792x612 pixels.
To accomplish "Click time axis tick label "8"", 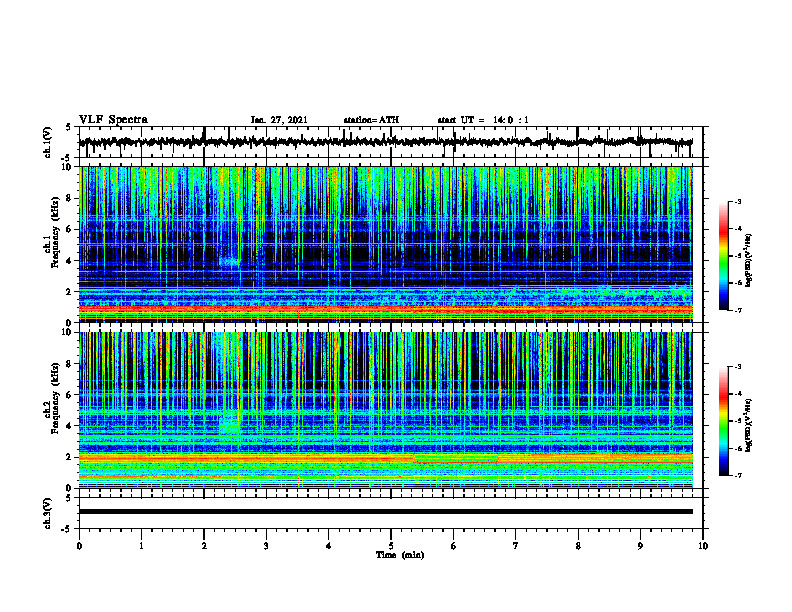I will pyautogui.click(x=578, y=546).
